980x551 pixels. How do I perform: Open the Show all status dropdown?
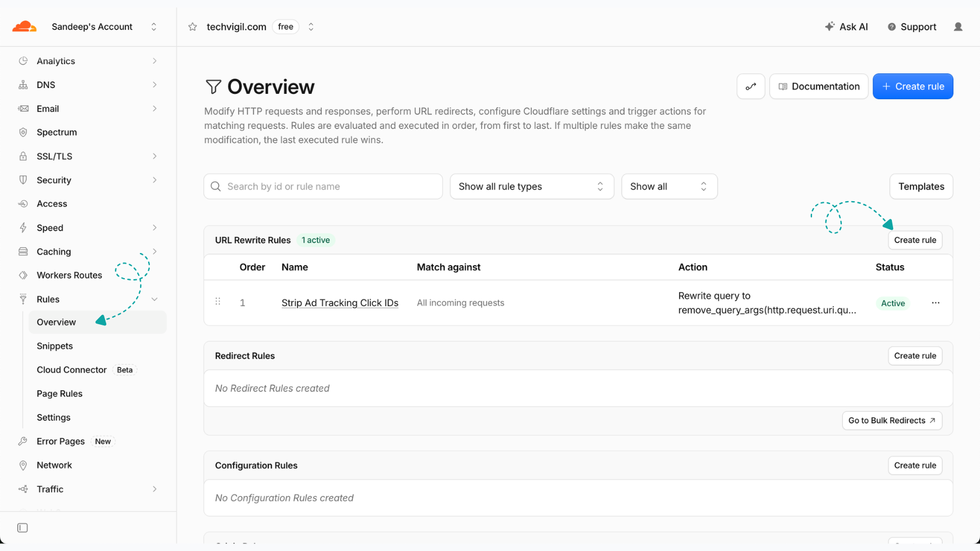tap(669, 187)
